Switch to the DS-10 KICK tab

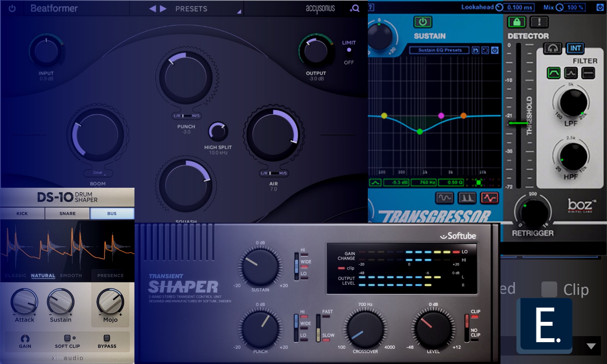pos(22,214)
